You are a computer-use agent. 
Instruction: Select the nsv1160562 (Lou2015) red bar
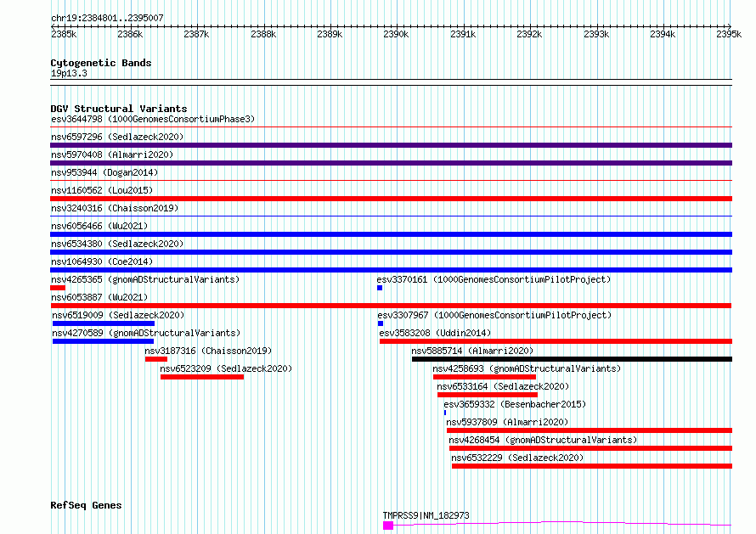click(x=391, y=199)
